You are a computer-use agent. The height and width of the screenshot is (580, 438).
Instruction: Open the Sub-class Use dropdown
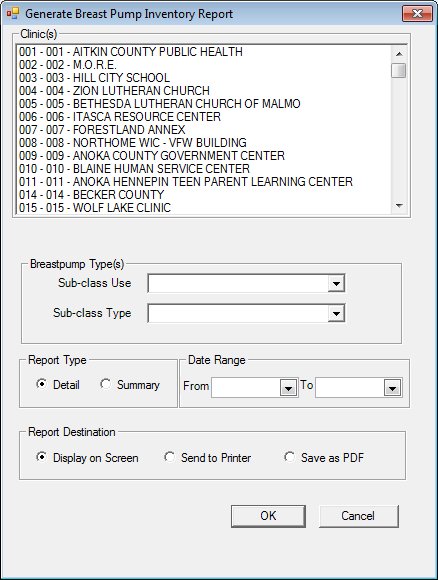336,284
